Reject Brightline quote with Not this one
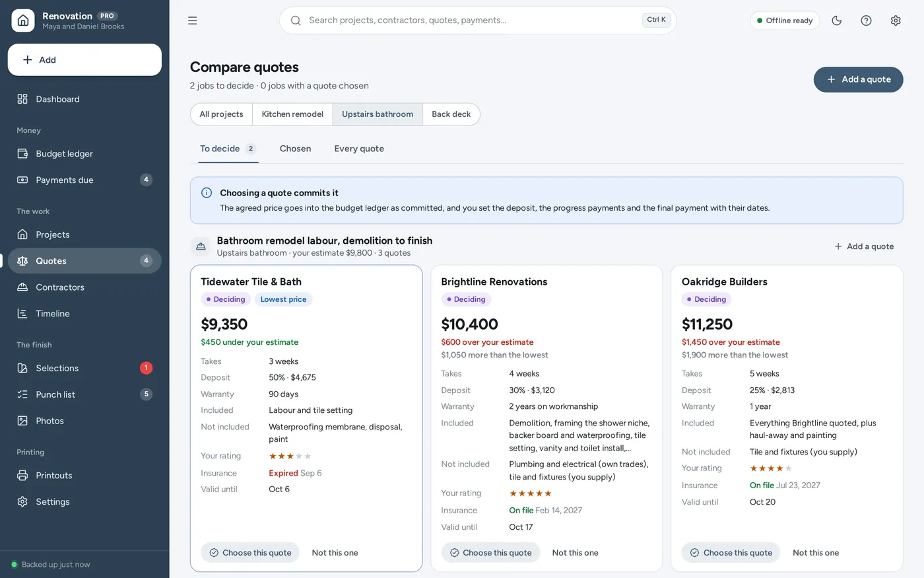924x578 pixels. tap(575, 553)
